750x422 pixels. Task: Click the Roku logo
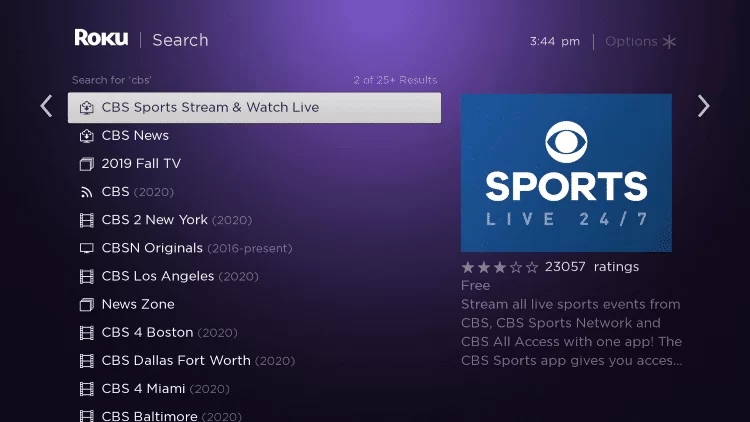[101, 38]
